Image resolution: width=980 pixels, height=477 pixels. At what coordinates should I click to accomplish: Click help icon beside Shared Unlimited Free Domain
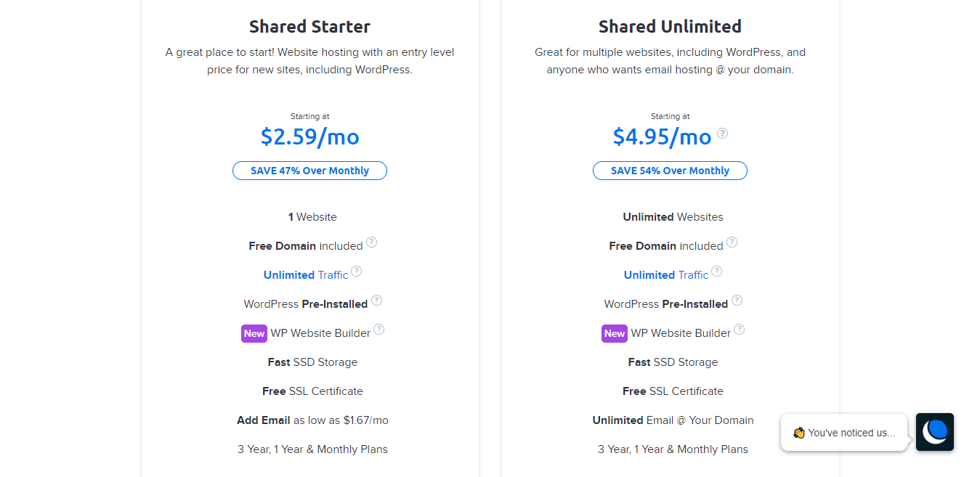pyautogui.click(x=732, y=242)
